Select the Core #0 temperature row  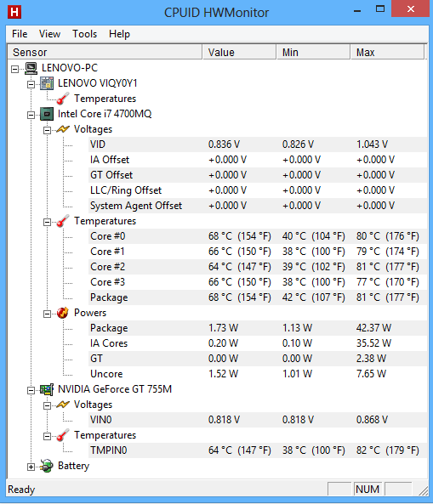[x=258, y=236]
